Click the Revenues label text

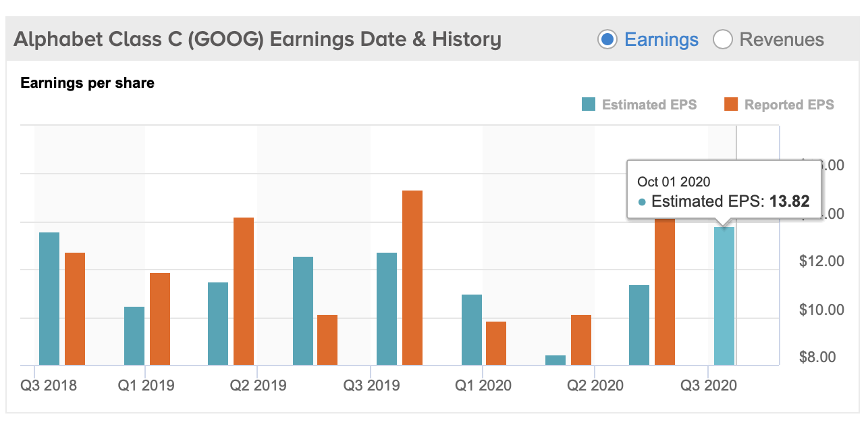782,40
